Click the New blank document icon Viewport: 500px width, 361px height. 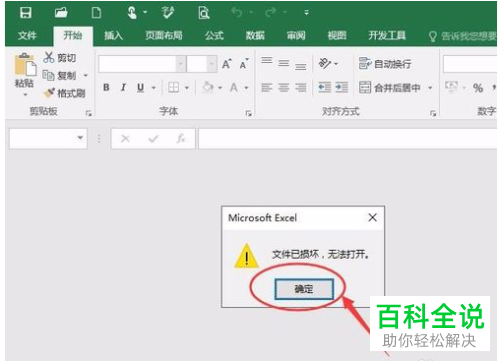pos(96,13)
